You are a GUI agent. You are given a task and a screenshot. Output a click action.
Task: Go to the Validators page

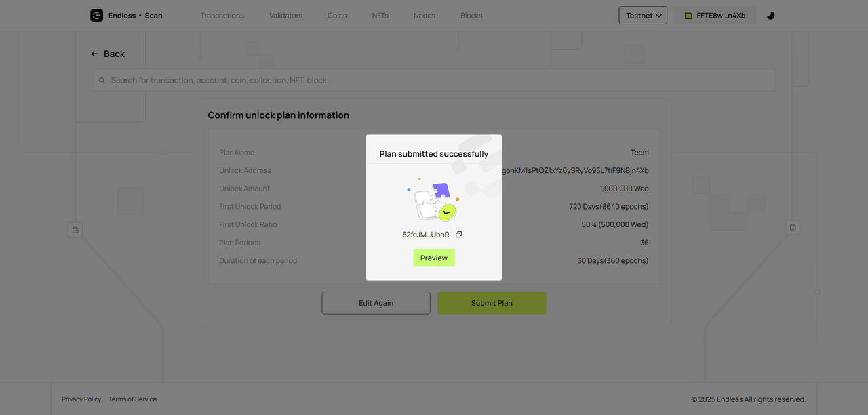point(285,15)
